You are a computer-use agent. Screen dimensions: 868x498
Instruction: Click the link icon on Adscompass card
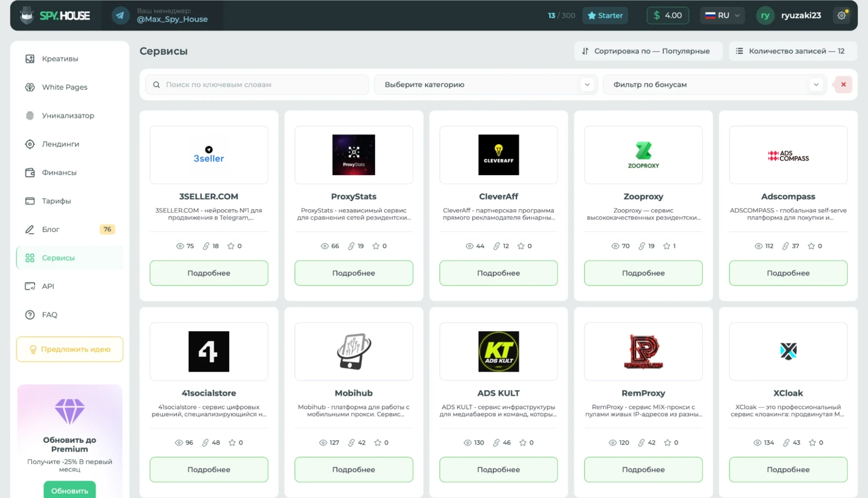click(785, 246)
